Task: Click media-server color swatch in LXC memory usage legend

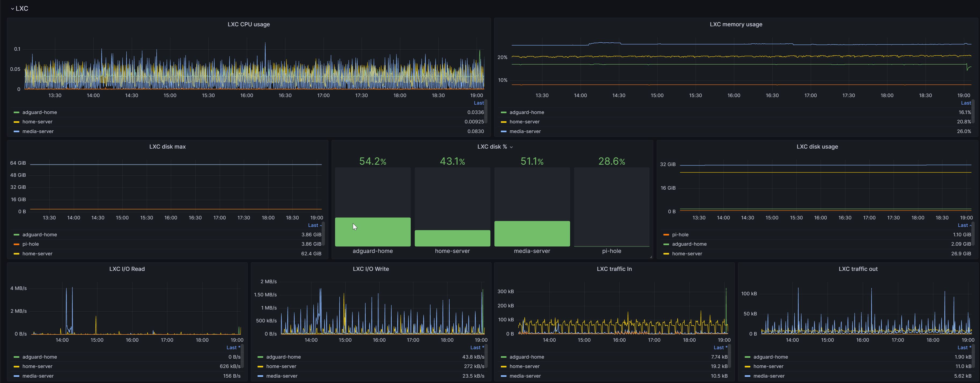Action: click(x=503, y=132)
